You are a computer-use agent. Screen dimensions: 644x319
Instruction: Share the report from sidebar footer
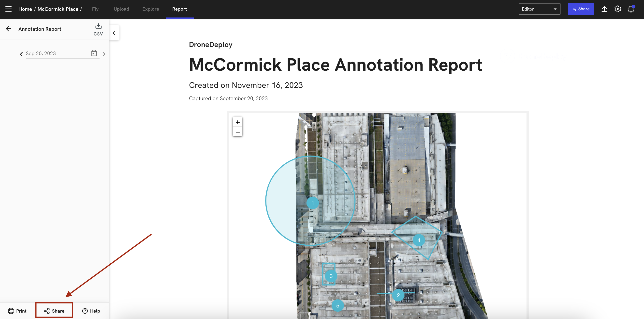[54, 311]
